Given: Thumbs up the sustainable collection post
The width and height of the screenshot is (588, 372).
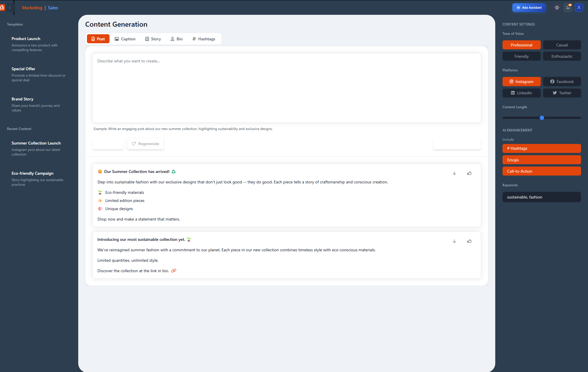Looking at the screenshot, I should click(469, 241).
